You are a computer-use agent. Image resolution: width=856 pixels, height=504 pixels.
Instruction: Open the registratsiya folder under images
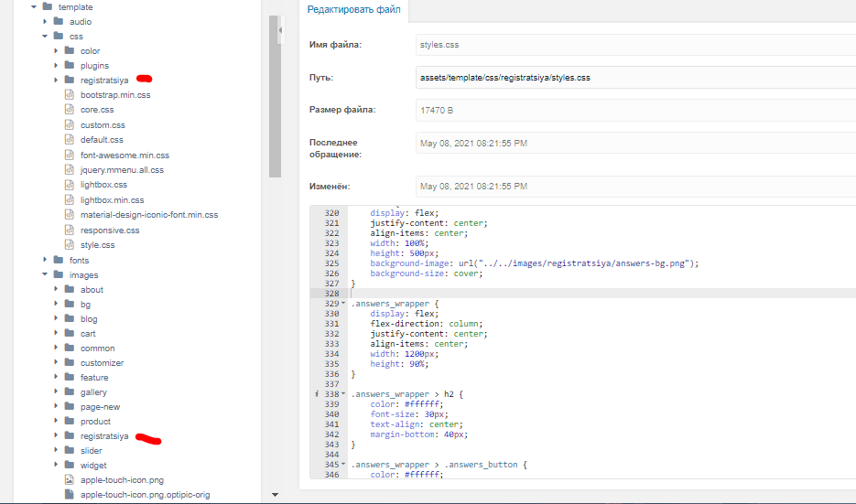coord(104,436)
